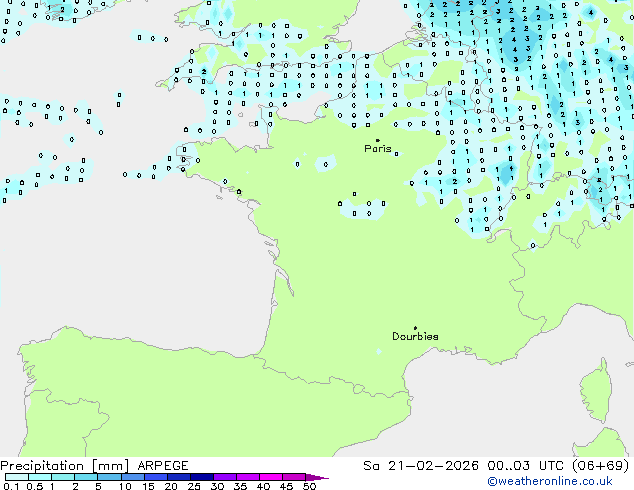
Task: Click the 10 mm blue legend swatch
Action: 133,477
